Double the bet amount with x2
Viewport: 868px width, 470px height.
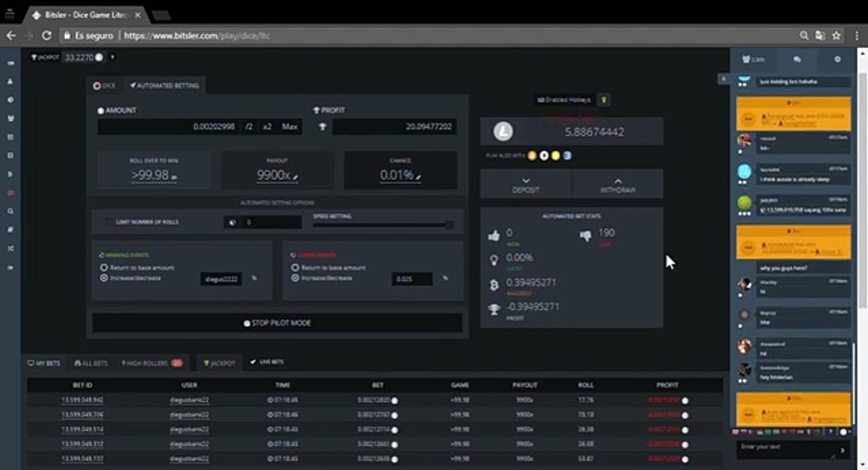tap(267, 127)
